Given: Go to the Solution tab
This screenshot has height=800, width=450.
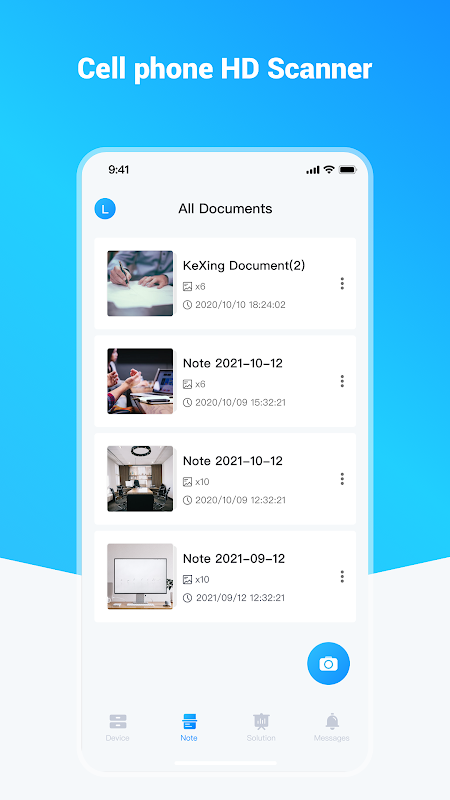Looking at the screenshot, I should 261,728.
